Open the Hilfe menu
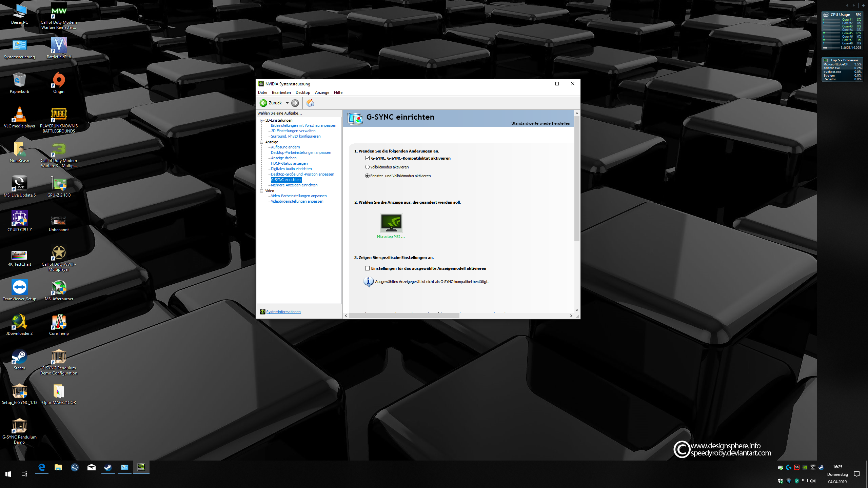This screenshot has height=488, width=868. point(338,93)
